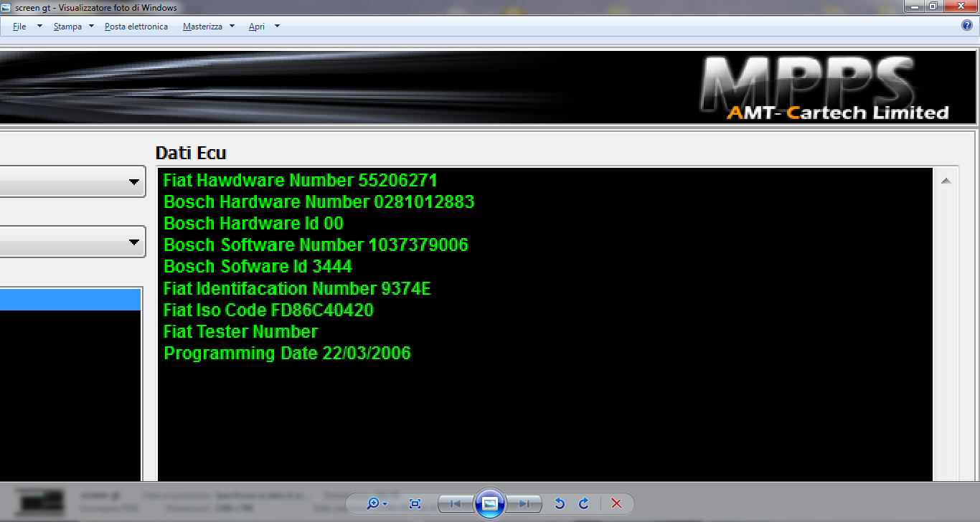Click the 'Bosch Sofware Id 3444' line
This screenshot has width=980, height=522.
pos(258,266)
